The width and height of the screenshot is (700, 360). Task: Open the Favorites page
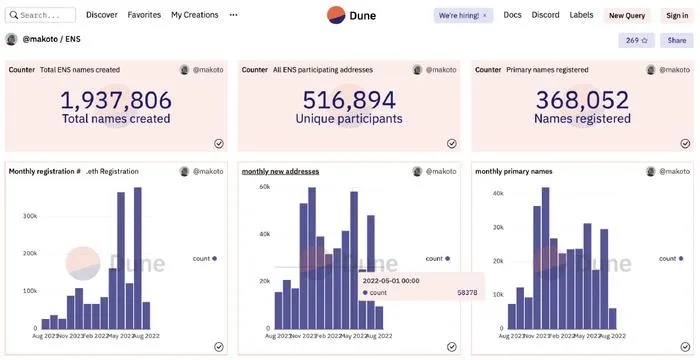(144, 15)
